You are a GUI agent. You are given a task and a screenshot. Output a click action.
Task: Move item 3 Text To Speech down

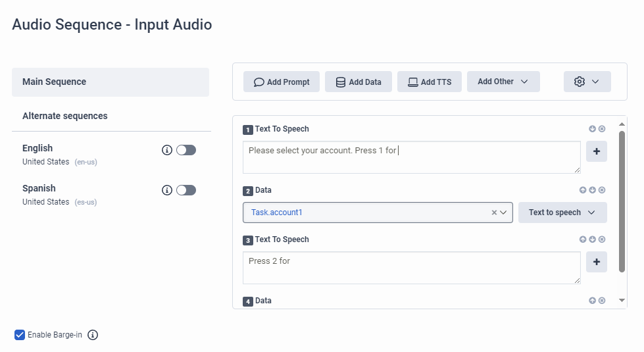592,239
